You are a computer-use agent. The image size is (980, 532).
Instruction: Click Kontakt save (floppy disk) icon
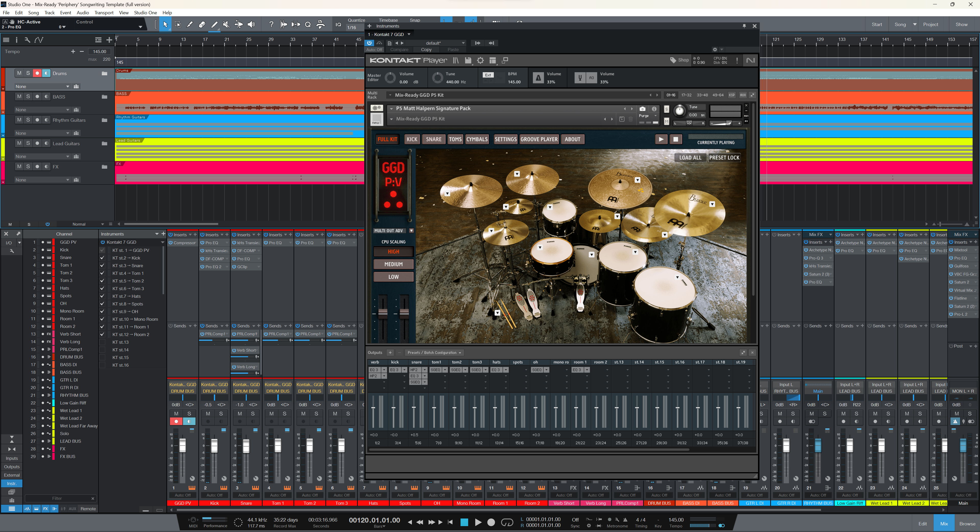click(x=468, y=60)
